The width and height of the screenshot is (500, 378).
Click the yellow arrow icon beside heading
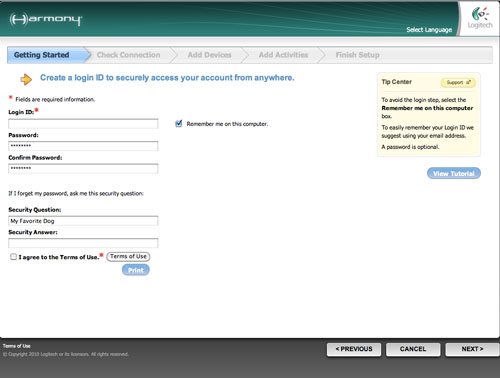click(x=26, y=79)
